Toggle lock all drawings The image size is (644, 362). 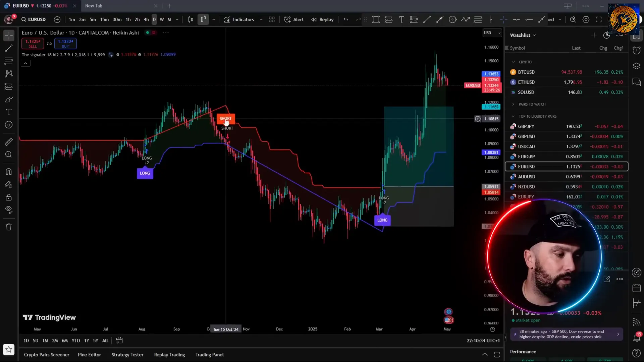(9, 197)
